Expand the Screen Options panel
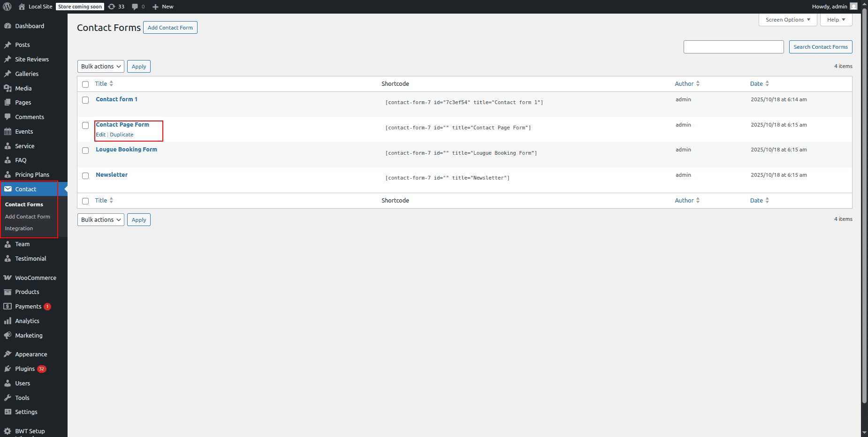 [787, 20]
